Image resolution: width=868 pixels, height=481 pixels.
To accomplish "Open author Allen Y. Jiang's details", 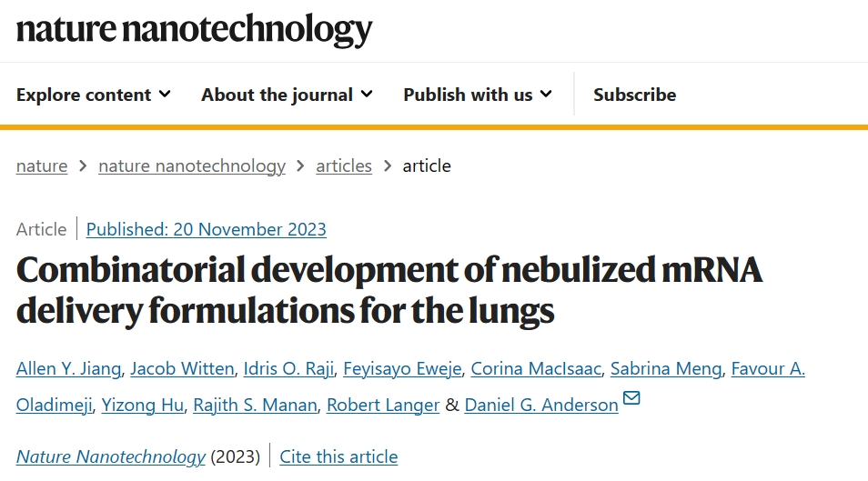I will [68, 368].
